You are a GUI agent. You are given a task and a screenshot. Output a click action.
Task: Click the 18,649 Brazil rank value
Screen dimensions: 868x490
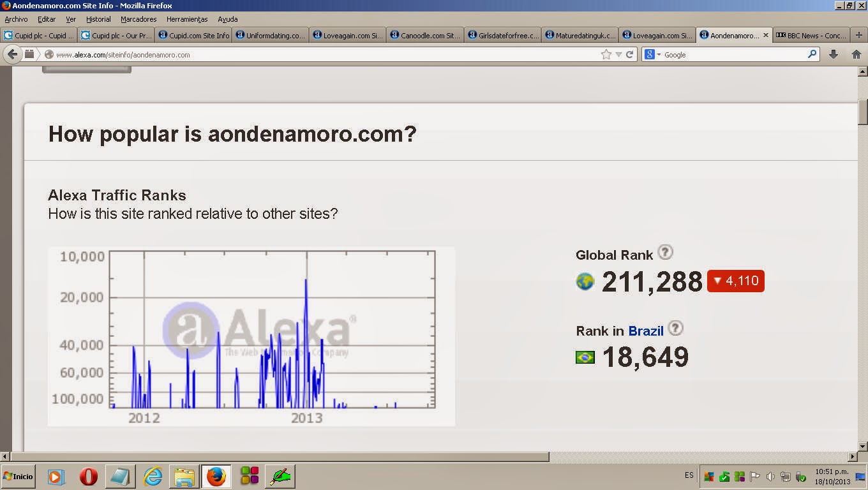point(645,357)
